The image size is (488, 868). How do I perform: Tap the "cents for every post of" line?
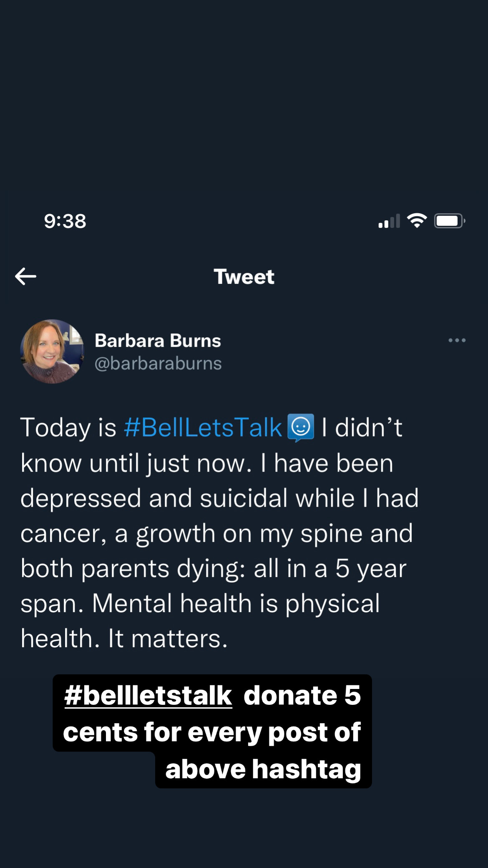(212, 732)
